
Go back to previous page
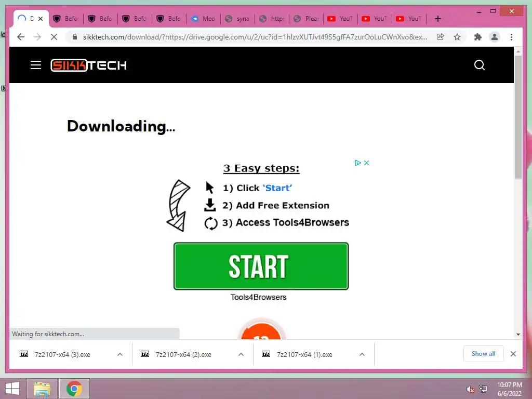point(21,37)
